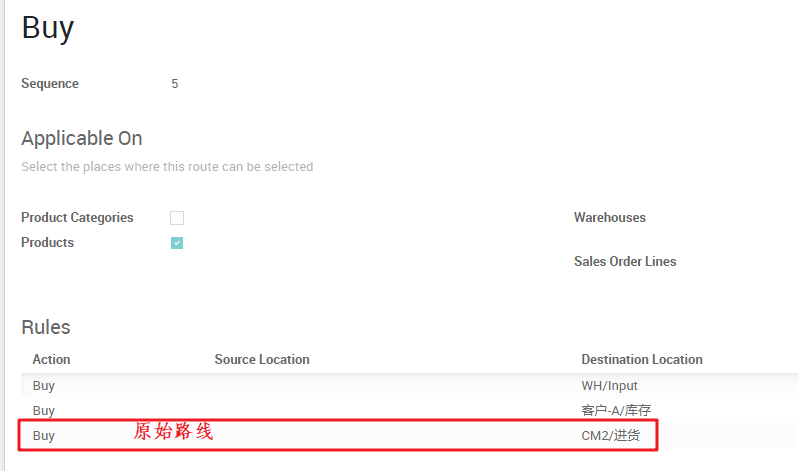This screenshot has width=798, height=471.
Task: Click the Warehouses field label
Action: tap(610, 218)
